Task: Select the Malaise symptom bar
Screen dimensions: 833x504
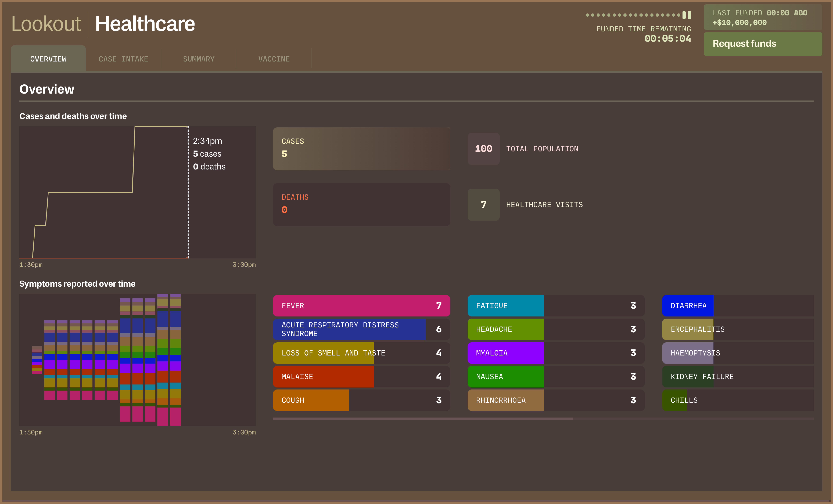Action: click(361, 377)
